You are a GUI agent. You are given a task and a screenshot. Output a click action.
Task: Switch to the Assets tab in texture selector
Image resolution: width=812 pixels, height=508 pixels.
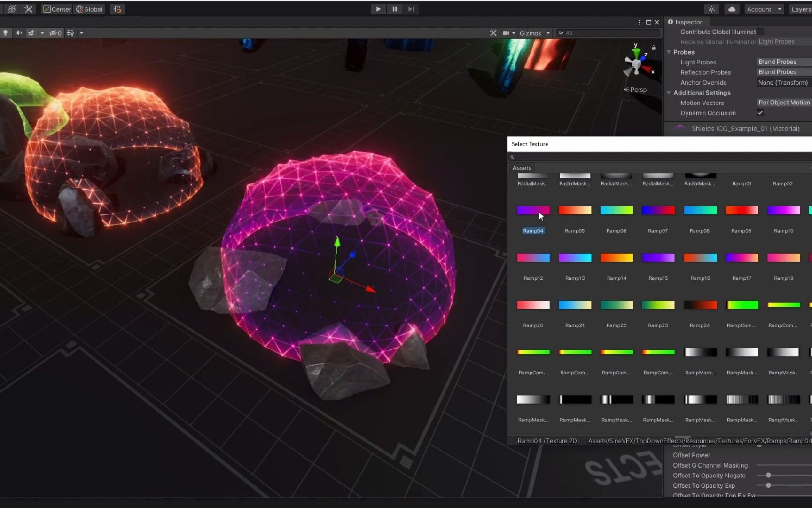pos(522,168)
